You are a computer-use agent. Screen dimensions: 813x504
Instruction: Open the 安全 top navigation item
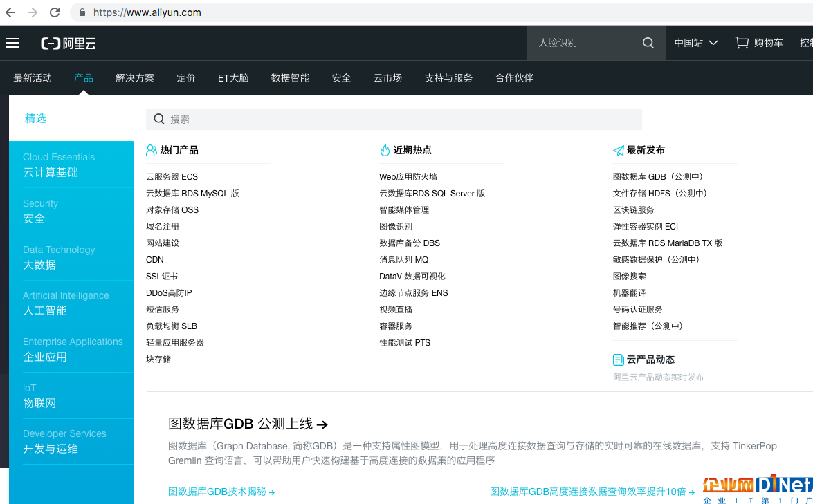click(x=342, y=78)
